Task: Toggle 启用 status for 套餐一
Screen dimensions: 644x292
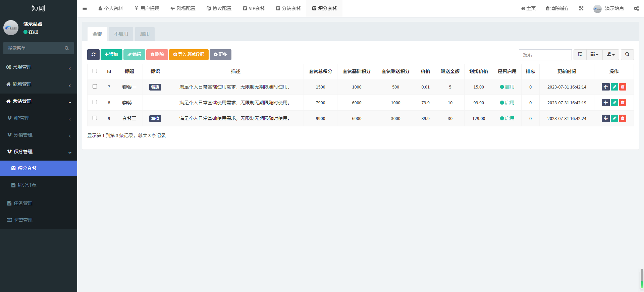Action: [x=507, y=87]
